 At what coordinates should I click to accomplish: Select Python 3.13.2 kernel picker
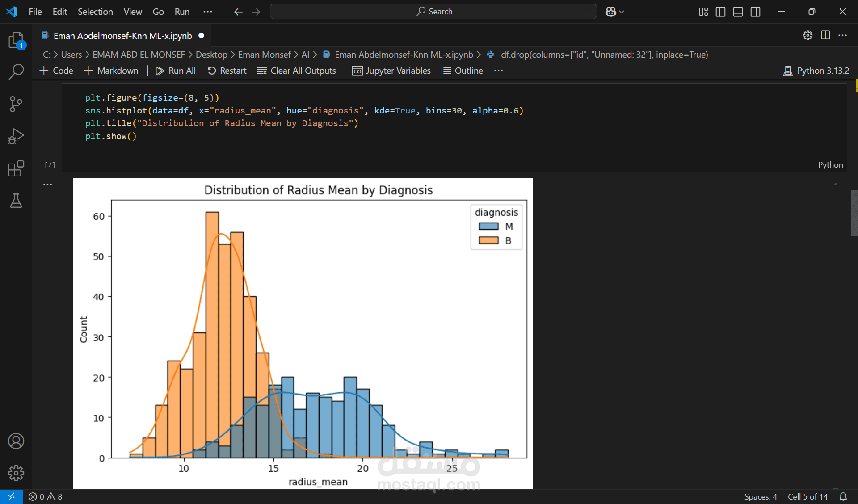click(816, 71)
